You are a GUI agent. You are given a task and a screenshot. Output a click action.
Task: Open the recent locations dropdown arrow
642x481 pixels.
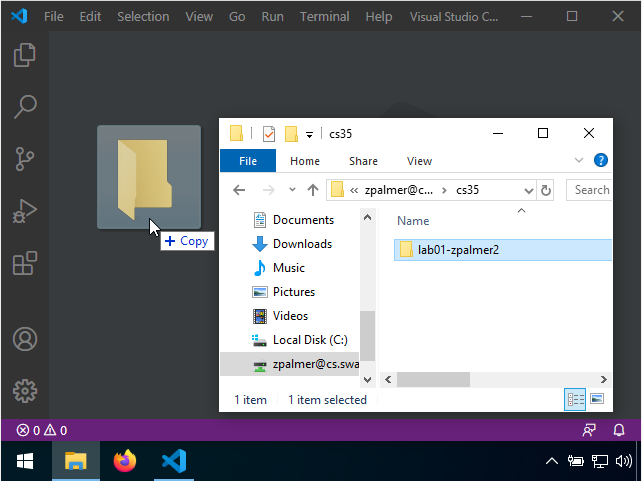point(292,190)
